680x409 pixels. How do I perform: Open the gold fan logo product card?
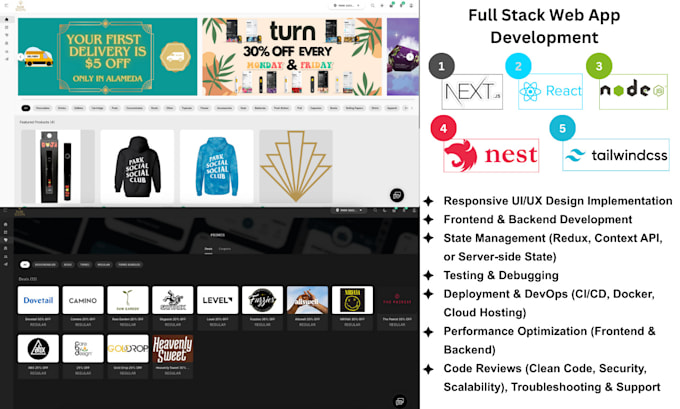296,166
